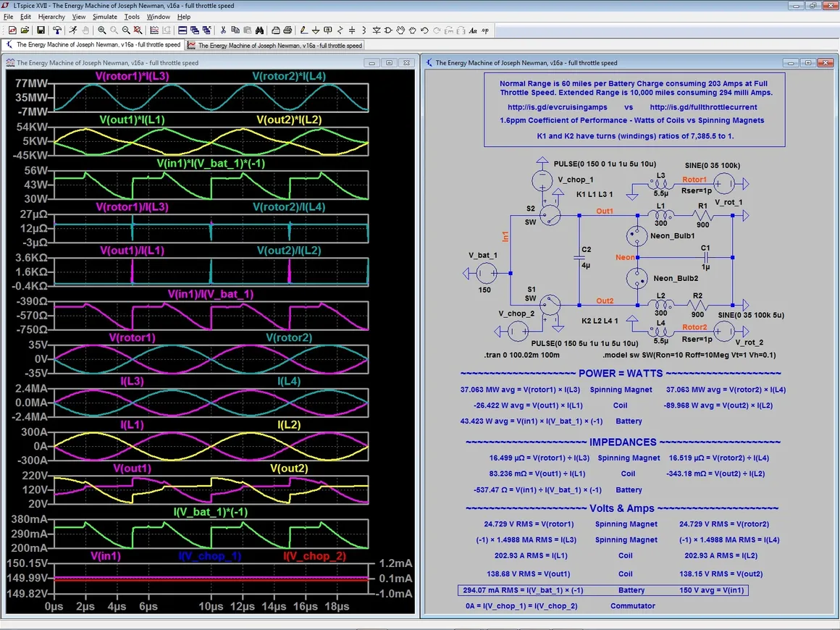Click the is.gd/fullthrottlecurrent link text
This screenshot has height=630, width=840.
point(703,107)
